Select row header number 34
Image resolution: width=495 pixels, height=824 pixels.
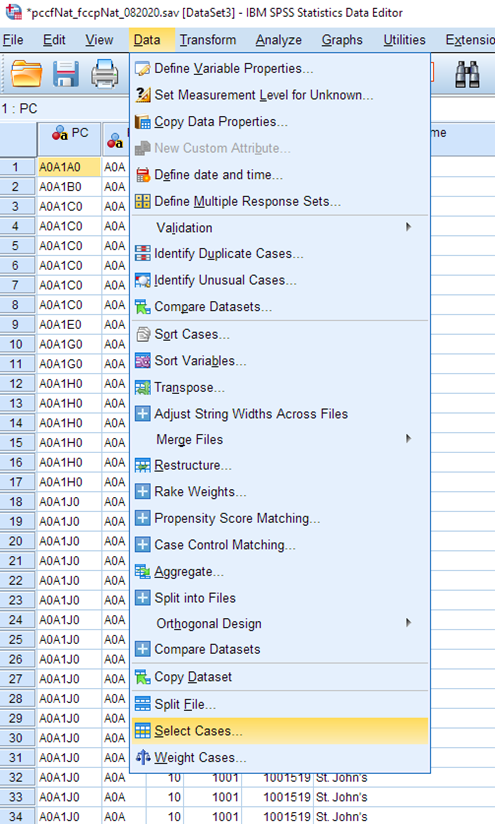pos(15,817)
